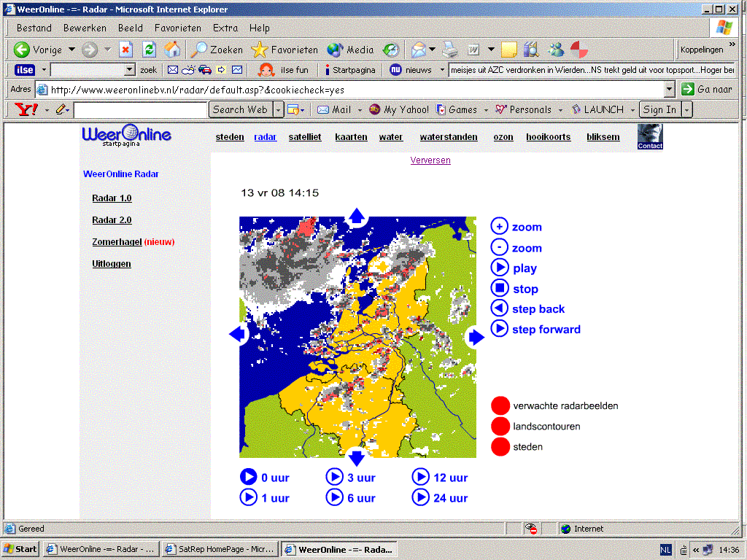Open the Zoeken search pane
The height and width of the screenshot is (560, 747).
coord(217,50)
